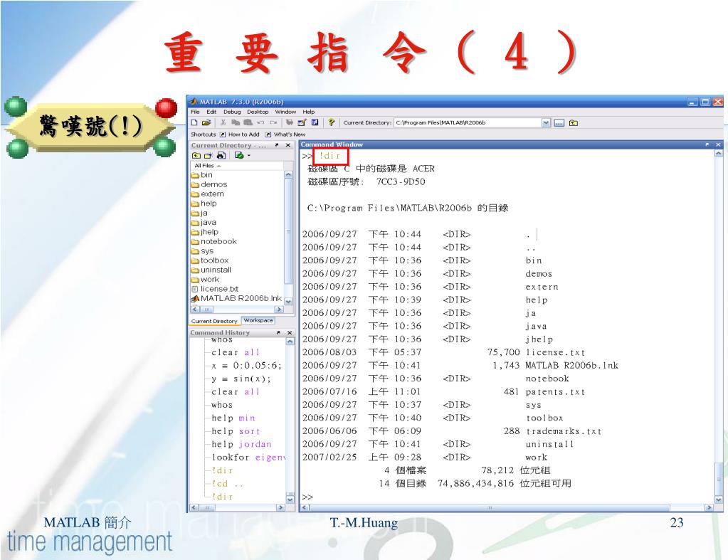The height and width of the screenshot is (560, 728).
Task: Select the work folder
Action: pyautogui.click(x=205, y=280)
